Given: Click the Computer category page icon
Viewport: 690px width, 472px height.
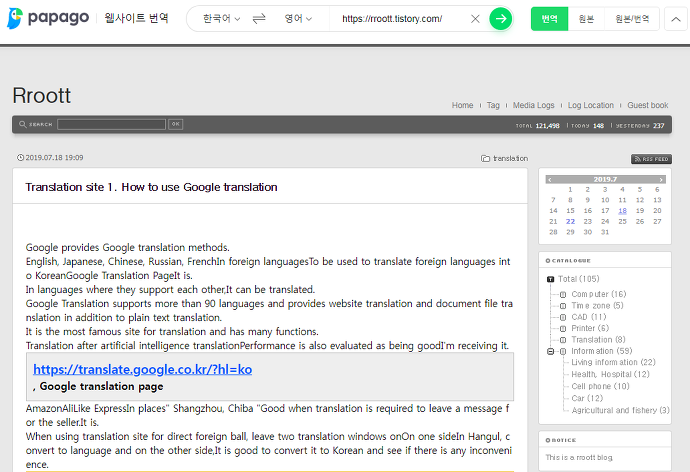Looking at the screenshot, I should click(x=563, y=294).
